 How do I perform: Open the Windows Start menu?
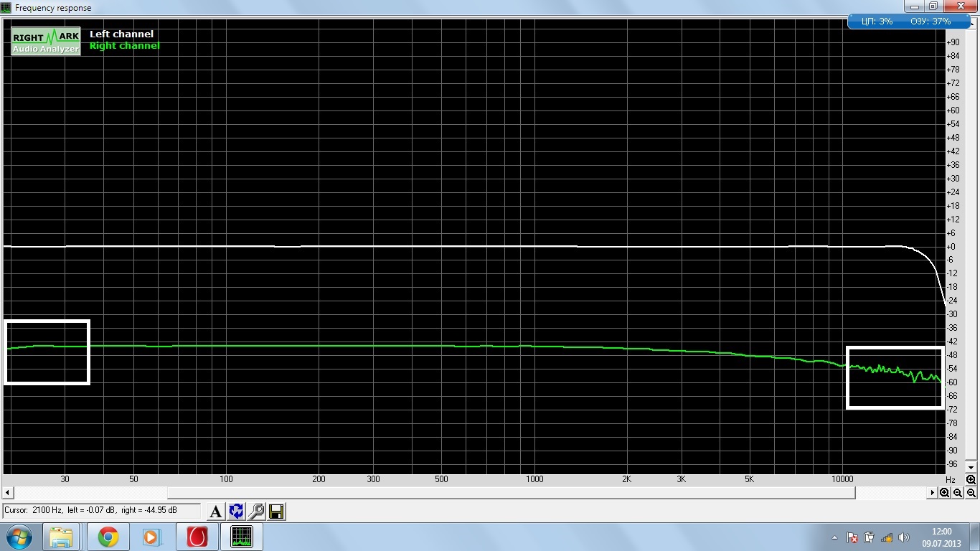click(19, 537)
